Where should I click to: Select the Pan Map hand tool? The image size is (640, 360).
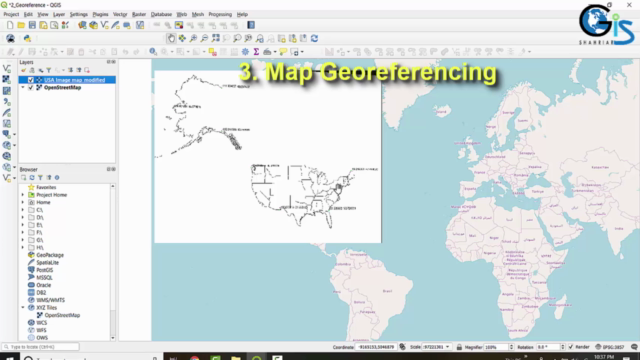(x=171, y=38)
